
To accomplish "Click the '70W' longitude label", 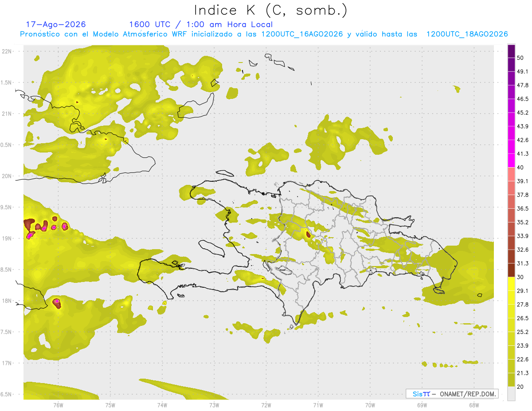I will coord(370,405).
